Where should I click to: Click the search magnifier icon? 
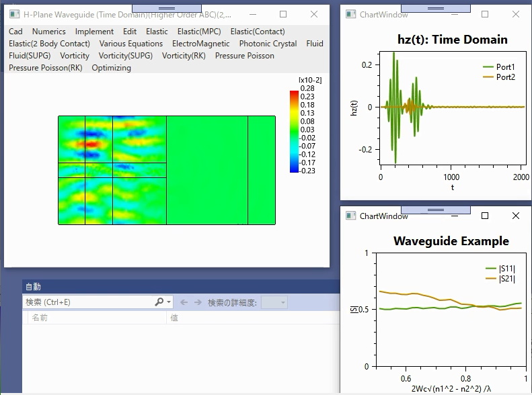point(159,302)
